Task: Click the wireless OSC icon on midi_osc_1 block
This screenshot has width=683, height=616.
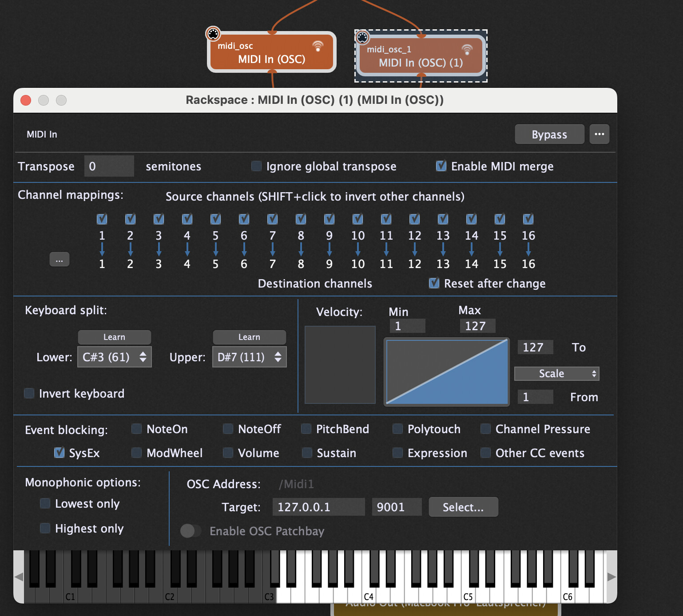Action: 467,49
